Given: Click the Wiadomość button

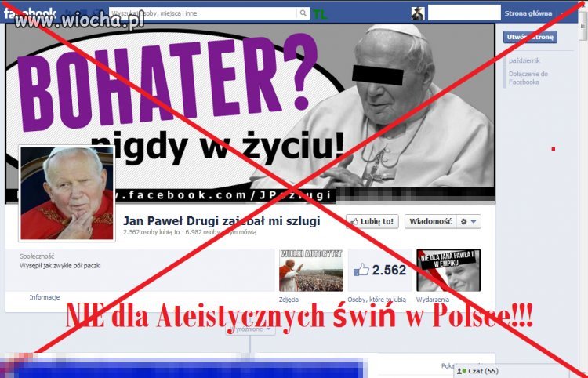Looking at the screenshot, I should (430, 221).
